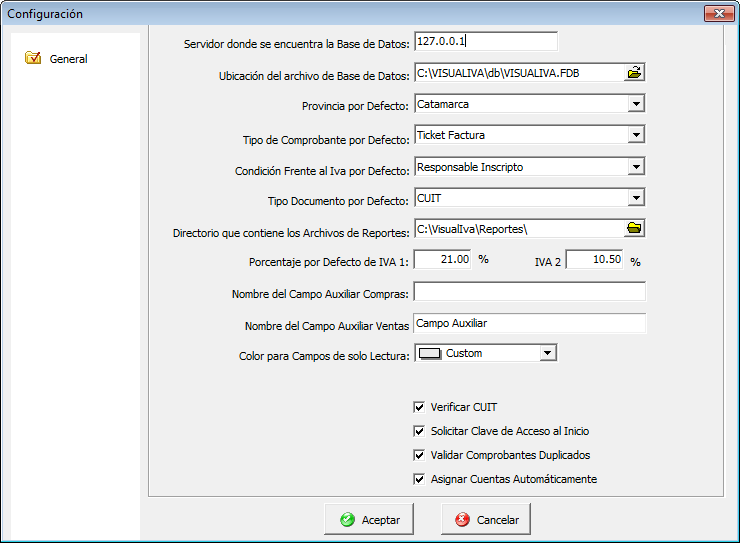Screen dimensions: 740x543
Task: Click the General checklist icon in sidebar
Action: point(32,59)
